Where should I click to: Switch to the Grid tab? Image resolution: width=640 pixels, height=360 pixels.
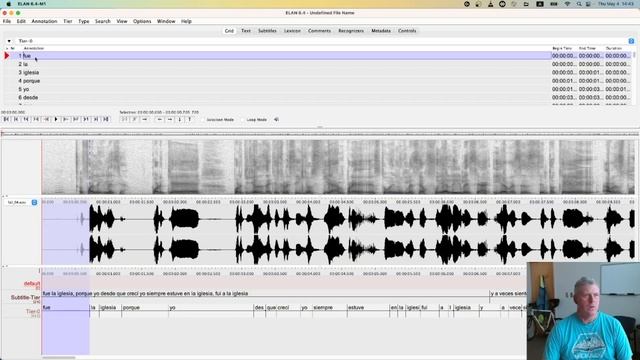pos(229,31)
